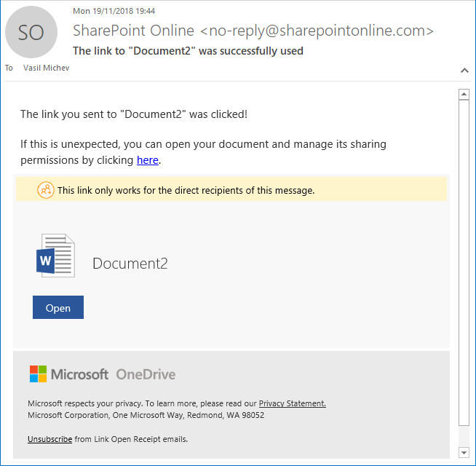Click the OneDrive wordmark in footer
The width and height of the screenshot is (476, 466).
[x=146, y=374]
